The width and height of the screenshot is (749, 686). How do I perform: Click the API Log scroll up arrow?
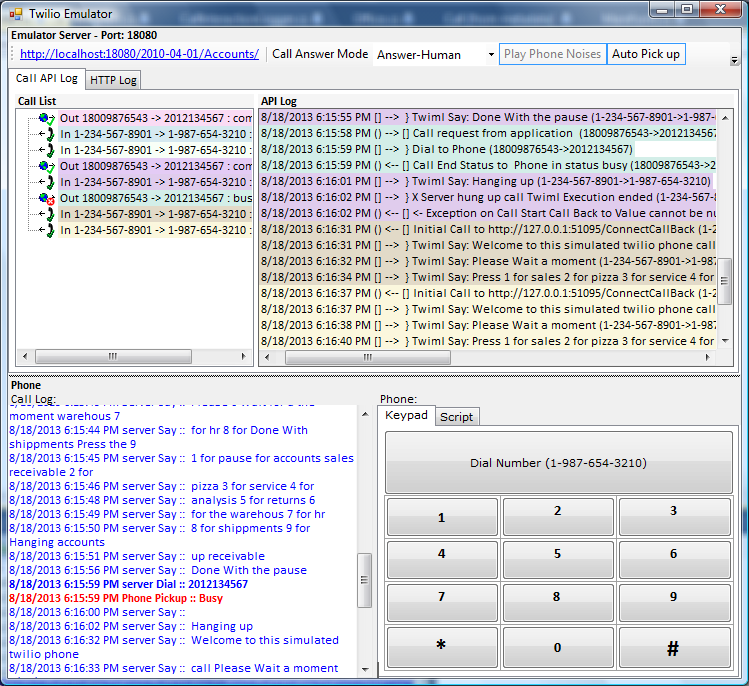point(725,118)
